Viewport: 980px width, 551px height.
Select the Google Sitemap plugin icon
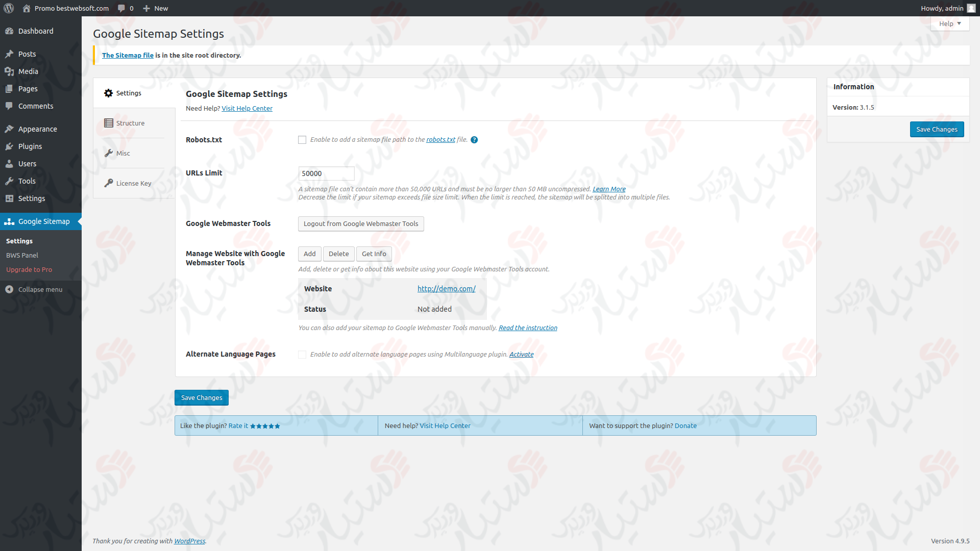click(x=10, y=221)
